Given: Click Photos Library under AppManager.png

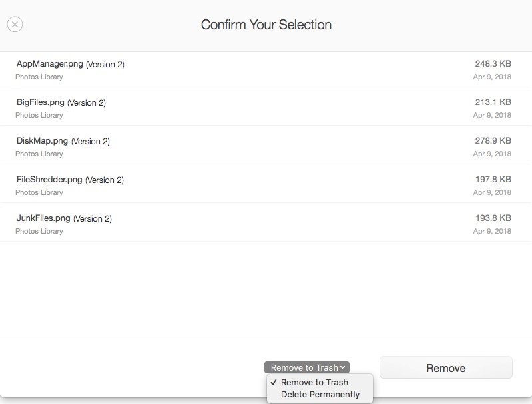Looking at the screenshot, I should point(39,77).
